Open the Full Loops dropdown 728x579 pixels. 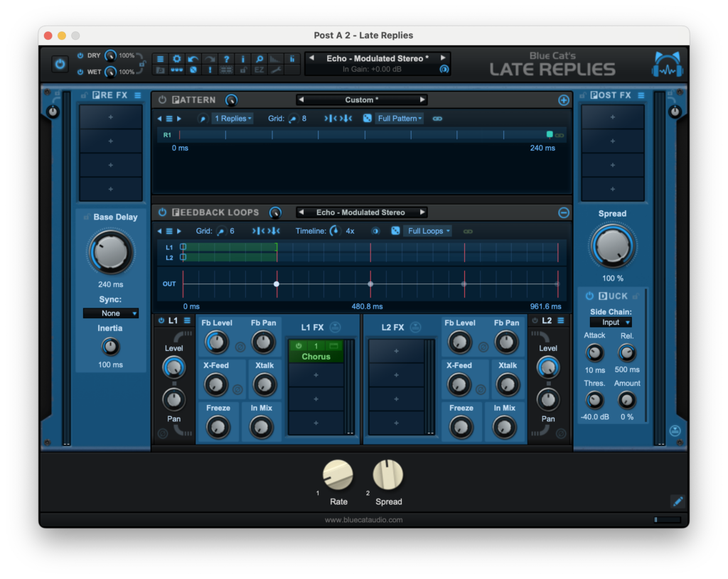point(428,231)
